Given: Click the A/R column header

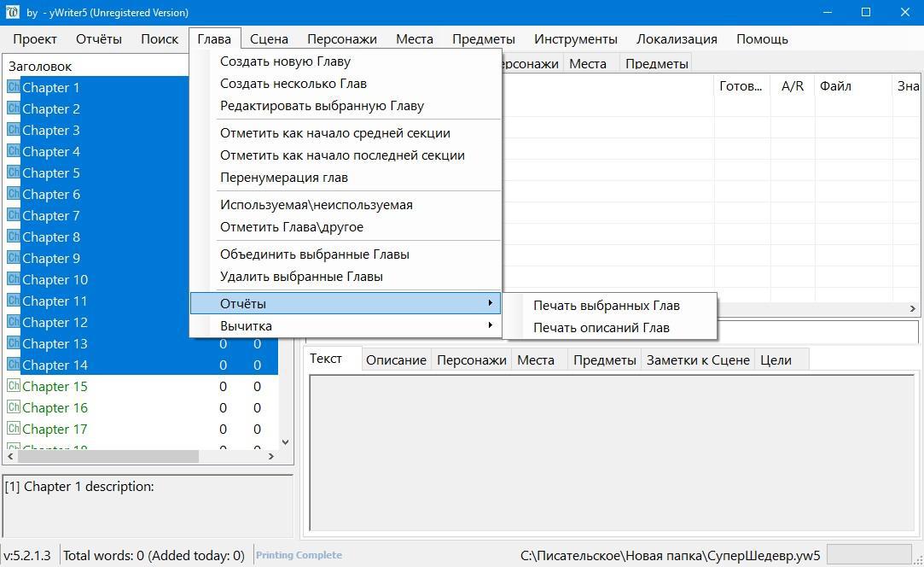Looking at the screenshot, I should click(x=793, y=86).
